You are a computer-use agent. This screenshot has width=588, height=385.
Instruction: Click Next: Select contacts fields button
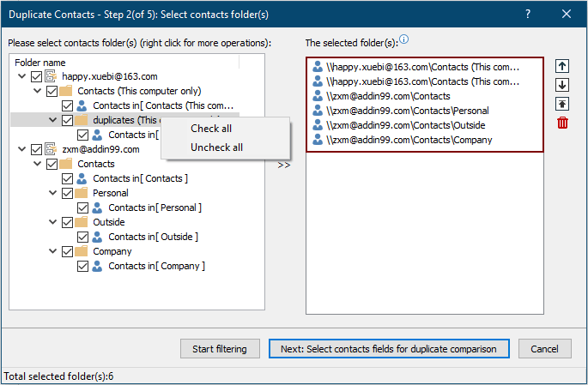click(388, 349)
